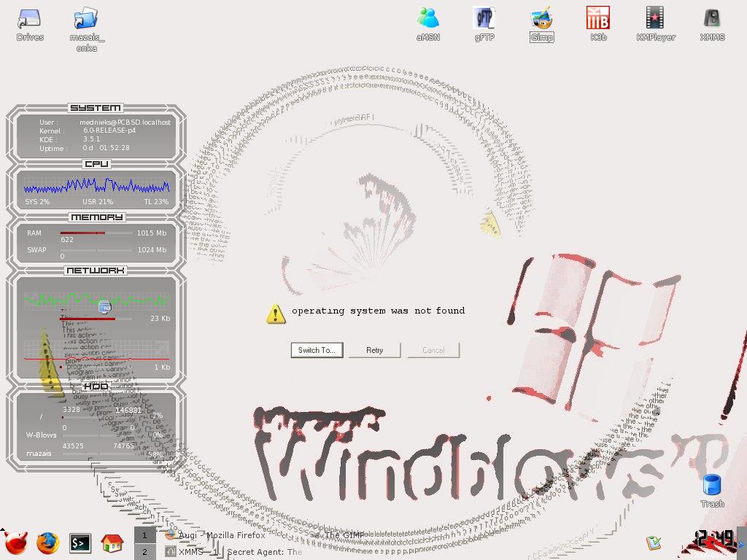Click the panel hide arrow at far right
Screen dimensions: 747x560
(x=742, y=543)
